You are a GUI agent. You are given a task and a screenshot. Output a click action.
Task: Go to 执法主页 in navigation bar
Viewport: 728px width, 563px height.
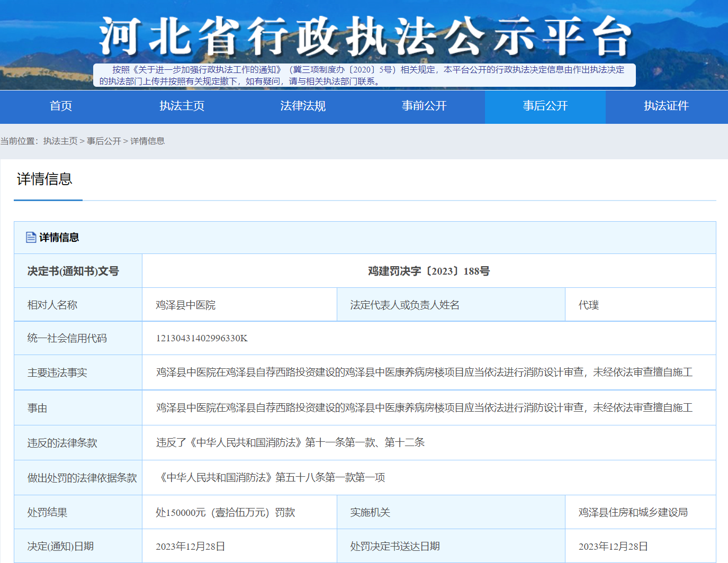182,106
